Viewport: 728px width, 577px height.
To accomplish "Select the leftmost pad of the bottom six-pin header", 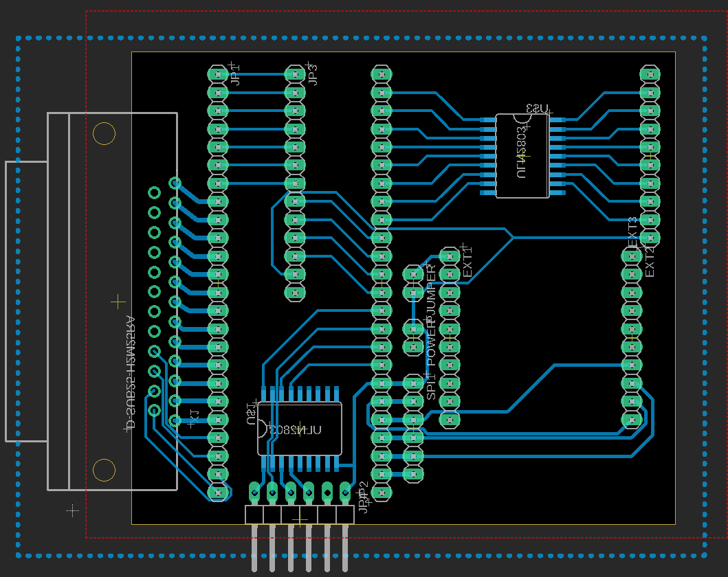I will point(254,492).
